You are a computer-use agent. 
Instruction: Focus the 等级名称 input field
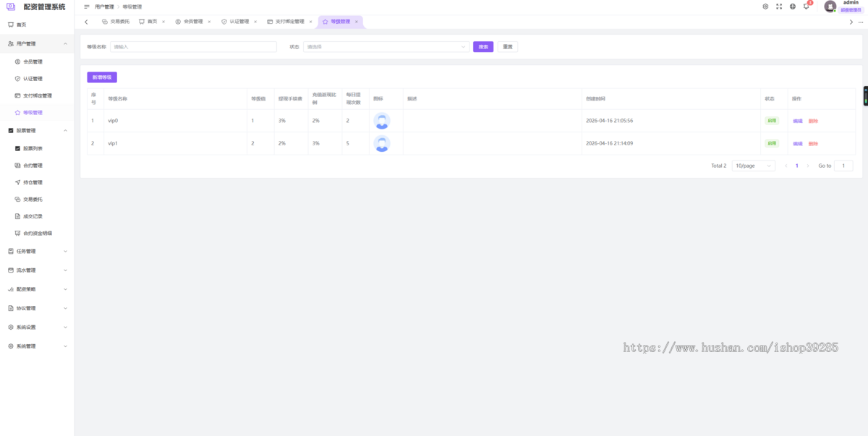click(193, 47)
